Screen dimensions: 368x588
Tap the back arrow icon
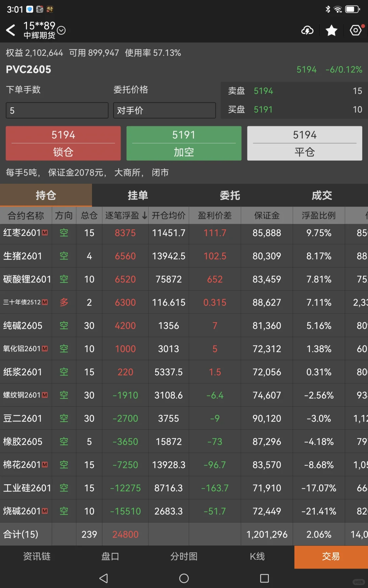(x=11, y=30)
